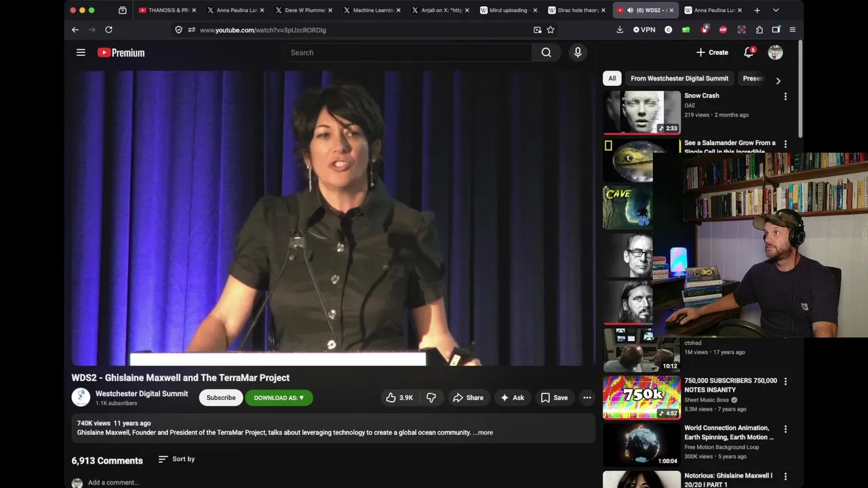Like the video with thumbs up

(399, 398)
